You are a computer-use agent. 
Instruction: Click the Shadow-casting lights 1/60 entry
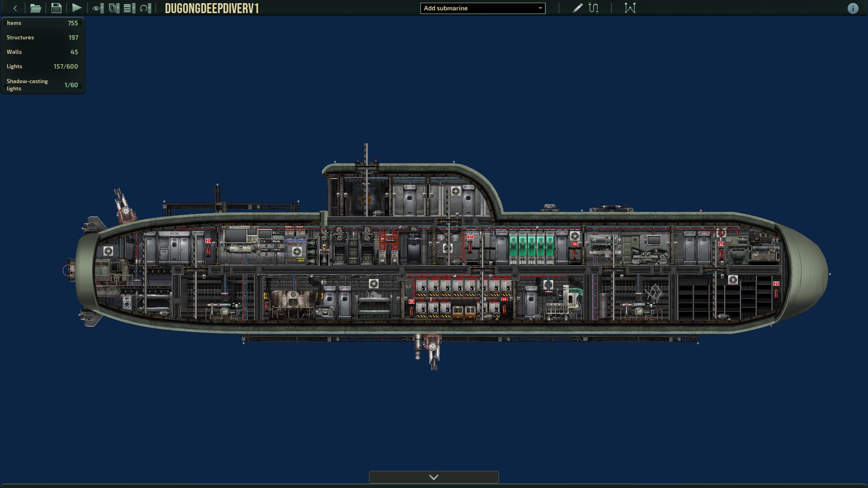[x=42, y=85]
